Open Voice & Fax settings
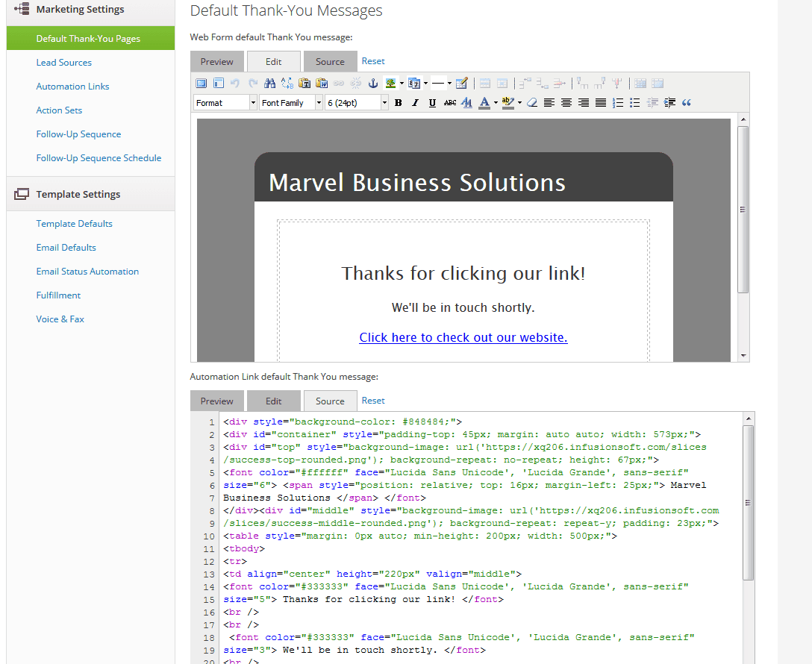Viewport: 812px width, 664px height. pyautogui.click(x=60, y=319)
